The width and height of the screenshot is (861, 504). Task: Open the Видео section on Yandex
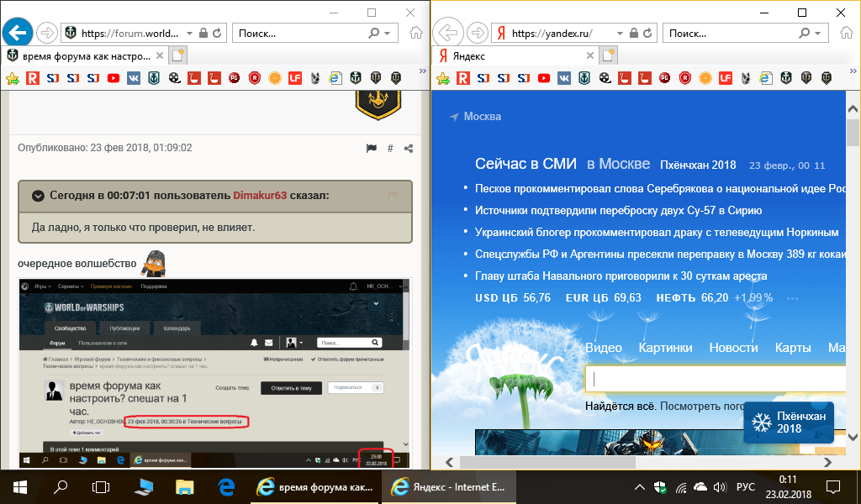(x=604, y=348)
